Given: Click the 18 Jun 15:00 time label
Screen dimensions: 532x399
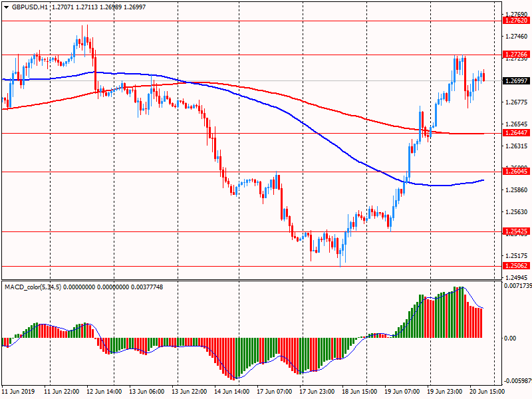Looking at the screenshot, I should point(359,392).
